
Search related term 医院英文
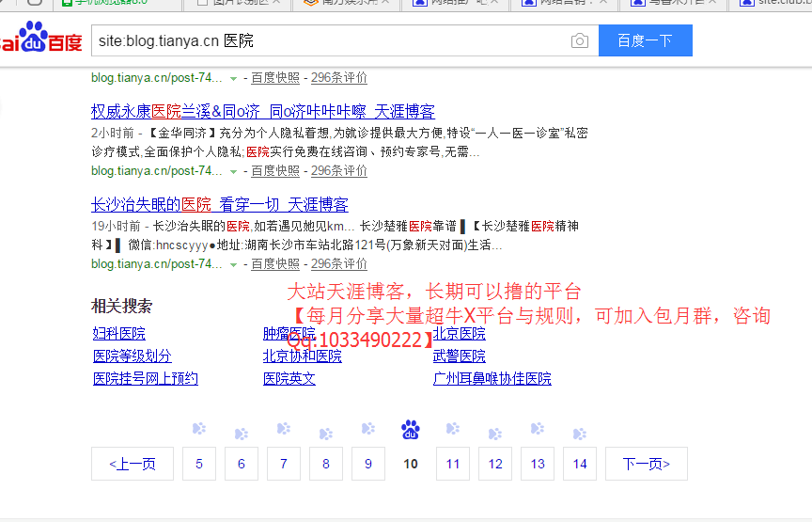click(x=289, y=379)
